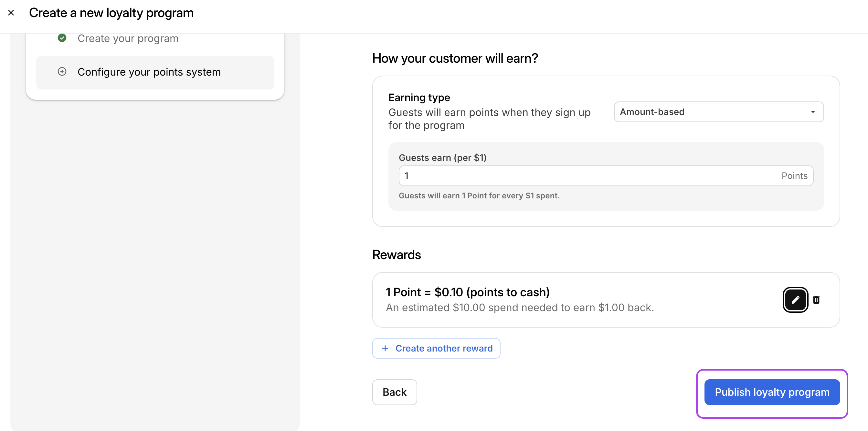
Task: Click the Rewards section heading
Action: 396,255
